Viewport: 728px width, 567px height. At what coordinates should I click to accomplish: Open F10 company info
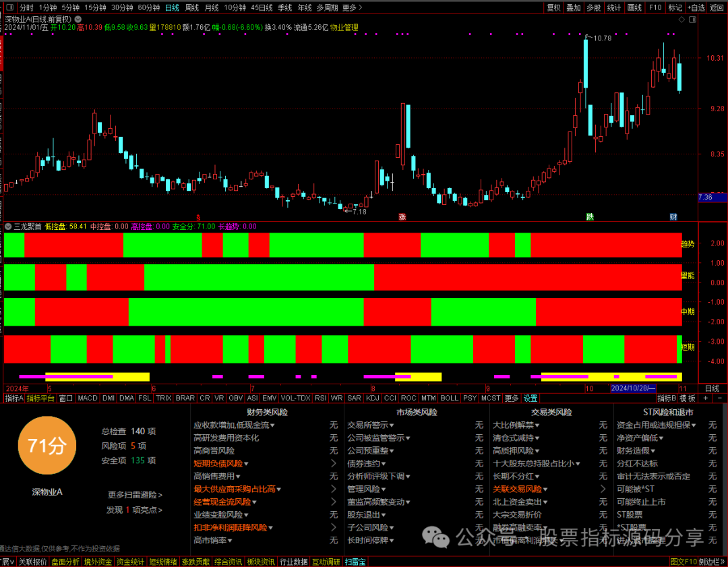click(655, 7)
